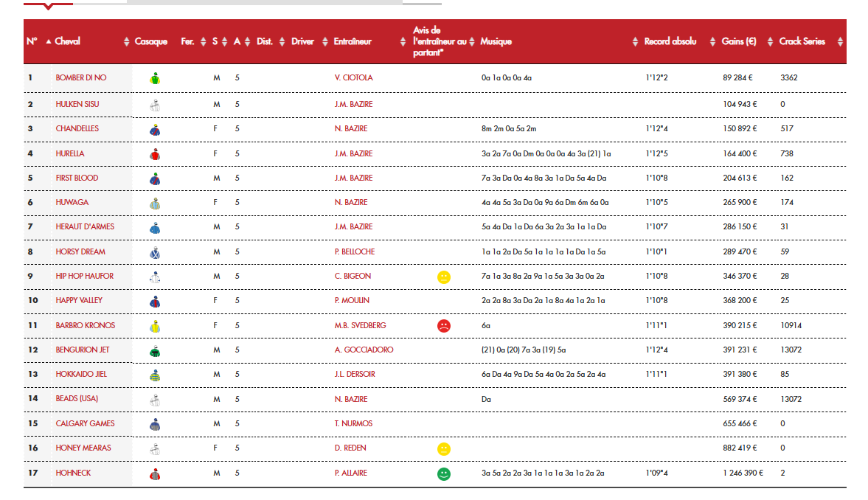The height and width of the screenshot is (500, 868).
Task: Select musique text for FIRST BLOOD row
Action: click(544, 178)
